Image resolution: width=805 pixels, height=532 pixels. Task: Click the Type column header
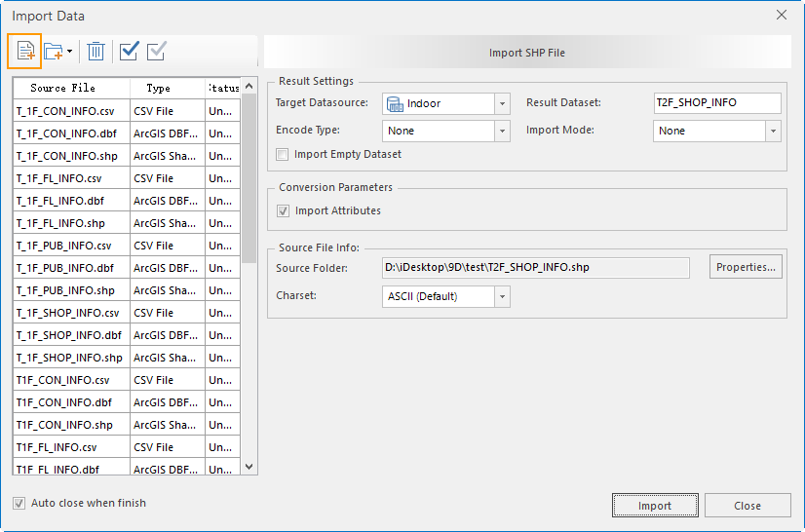pos(158,88)
